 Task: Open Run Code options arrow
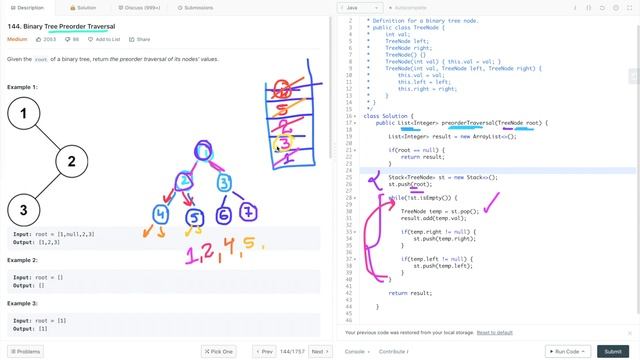coord(583,351)
